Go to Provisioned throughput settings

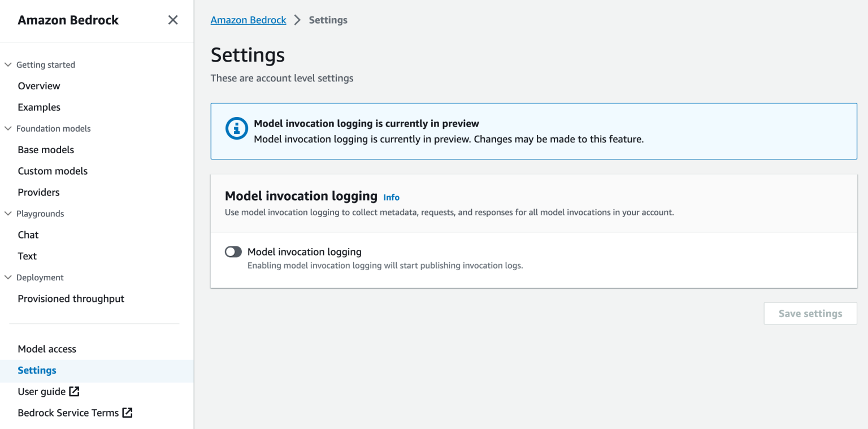[71, 298]
